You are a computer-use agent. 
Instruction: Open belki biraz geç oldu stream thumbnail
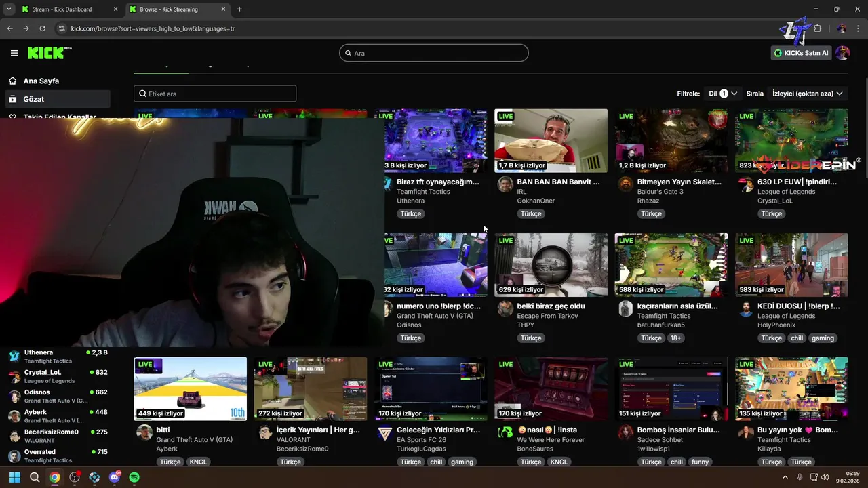click(x=551, y=265)
